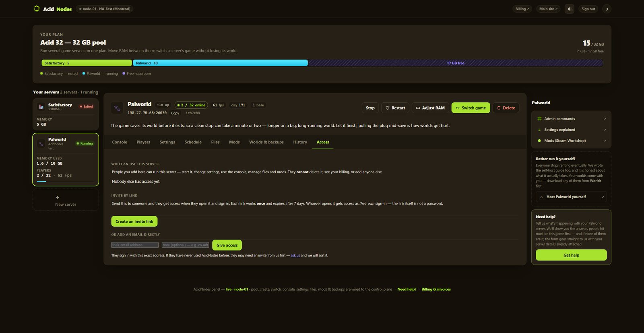This screenshot has height=333, width=644.
Task: Switch to the Players tab
Action: [143, 142]
